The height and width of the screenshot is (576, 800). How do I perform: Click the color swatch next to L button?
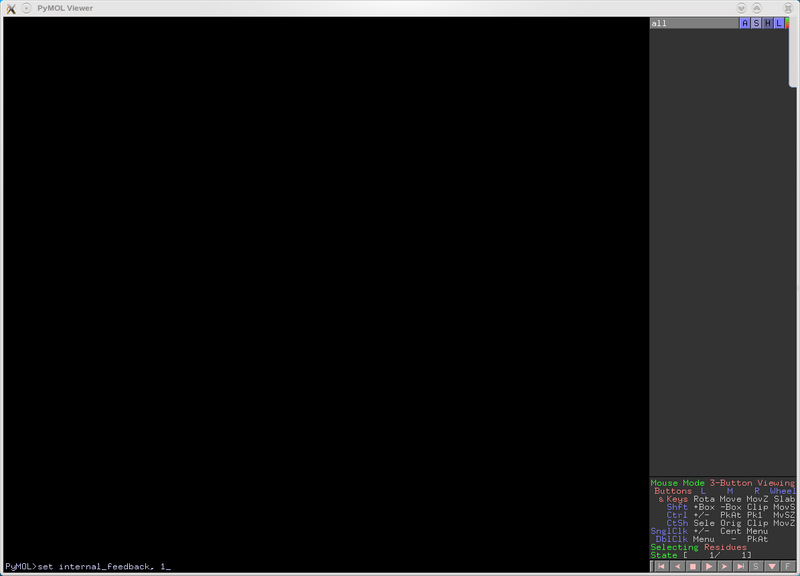click(x=788, y=23)
